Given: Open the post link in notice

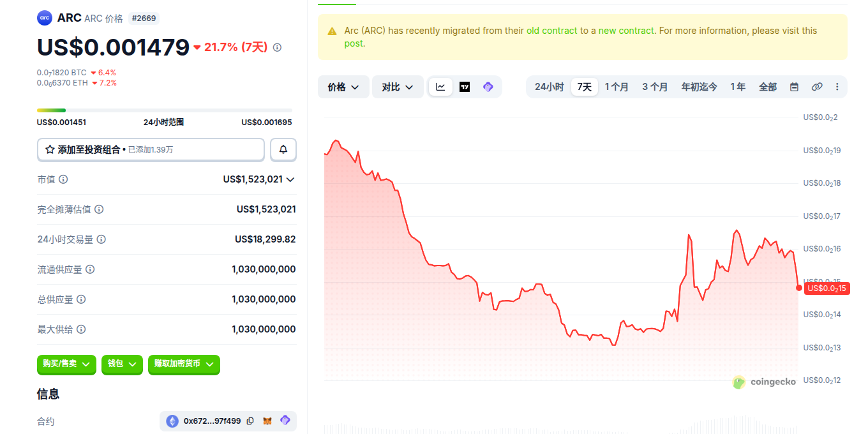Looking at the screenshot, I should 353,43.
